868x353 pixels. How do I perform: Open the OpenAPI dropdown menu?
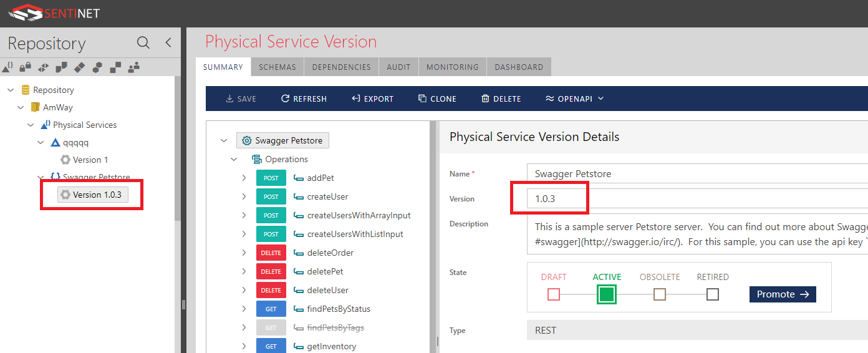click(x=574, y=99)
